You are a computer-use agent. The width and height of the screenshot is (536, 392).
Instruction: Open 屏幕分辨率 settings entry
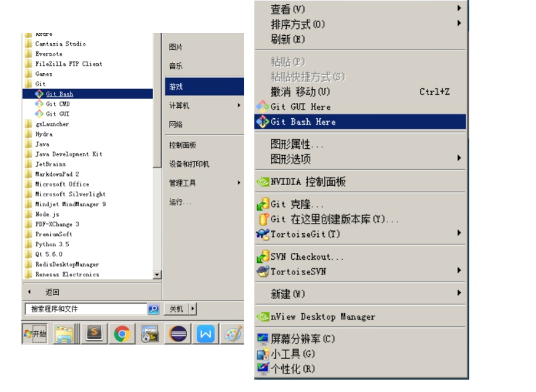360,339
